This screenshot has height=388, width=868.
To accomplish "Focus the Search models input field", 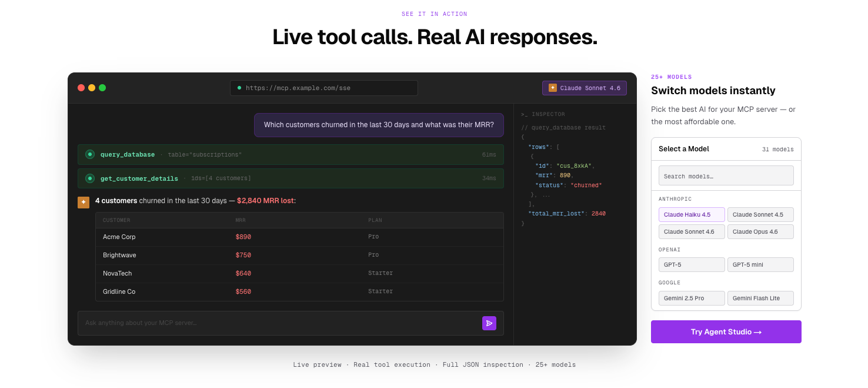I will (726, 175).
